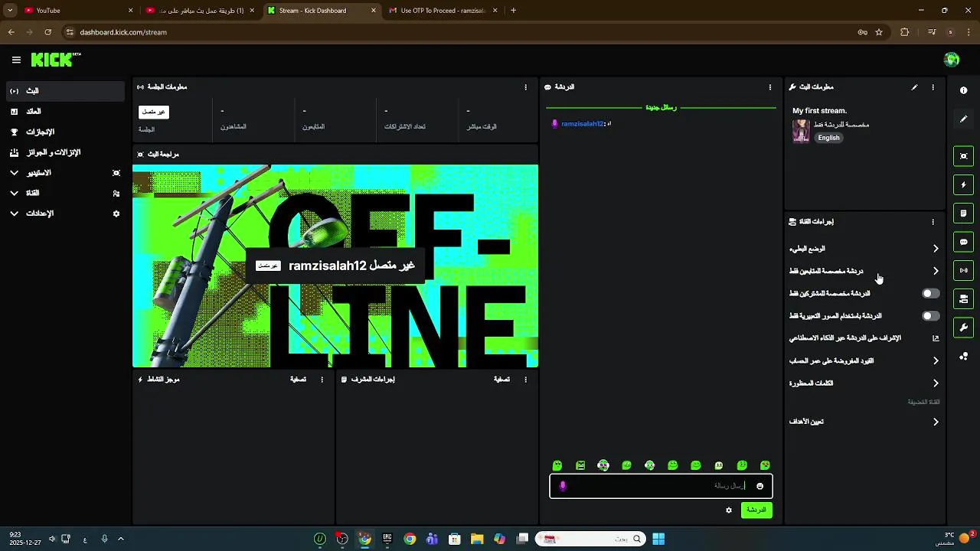Toggle the stream preview widget icon in right strip
Image resolution: width=980 pixels, height=551 pixels.
[963, 156]
